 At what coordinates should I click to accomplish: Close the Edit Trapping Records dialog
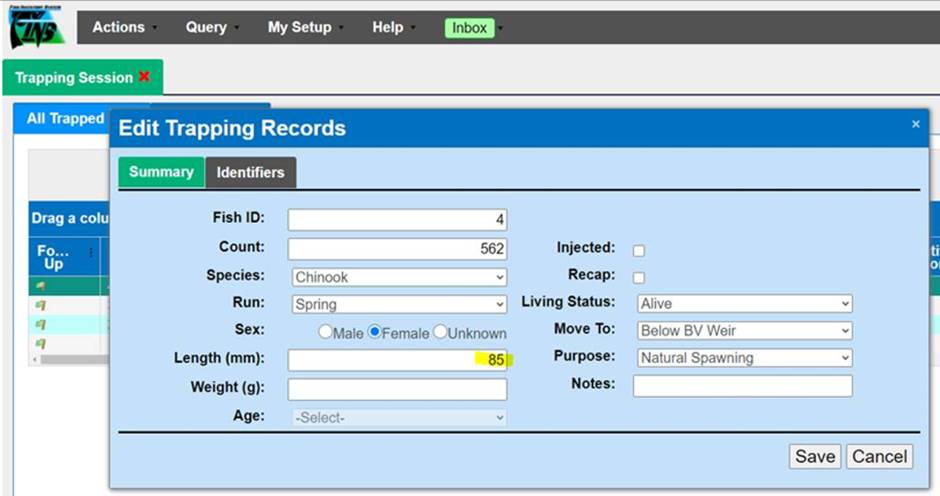(915, 124)
